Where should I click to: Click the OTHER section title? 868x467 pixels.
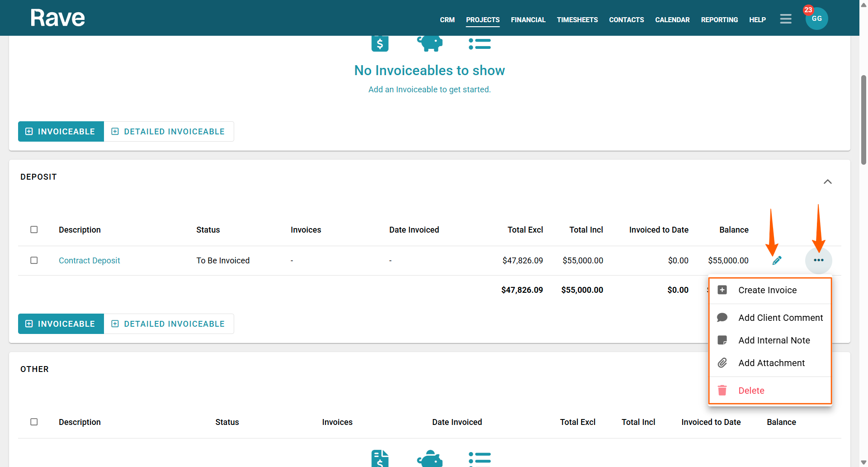coord(34,369)
